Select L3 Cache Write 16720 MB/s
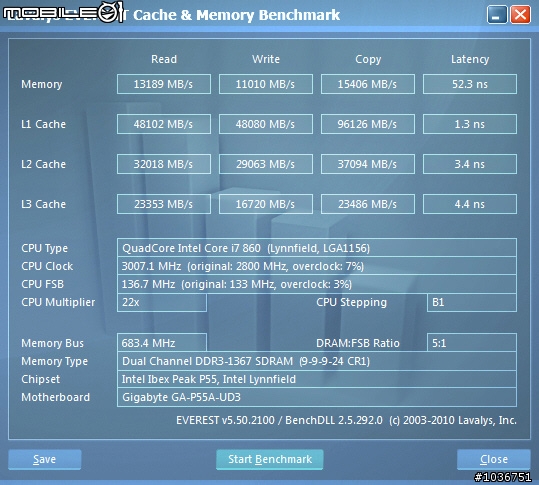Screen dimensions: 539x485 [266, 204]
